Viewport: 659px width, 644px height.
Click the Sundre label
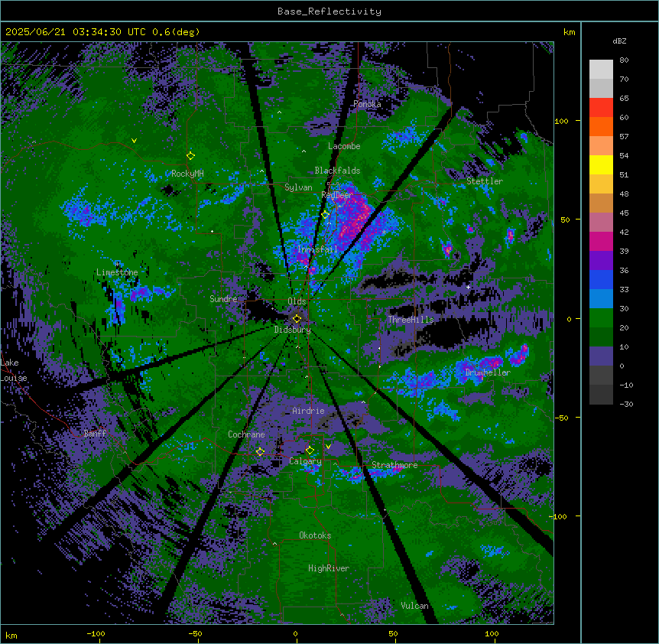click(x=223, y=299)
